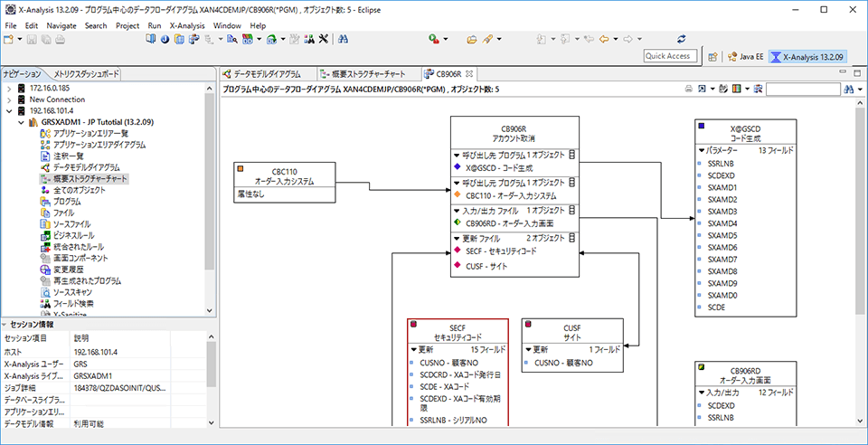Expand the 172.16.0.185 connection node
Image resolution: width=868 pixels, height=445 pixels.
pos(9,89)
